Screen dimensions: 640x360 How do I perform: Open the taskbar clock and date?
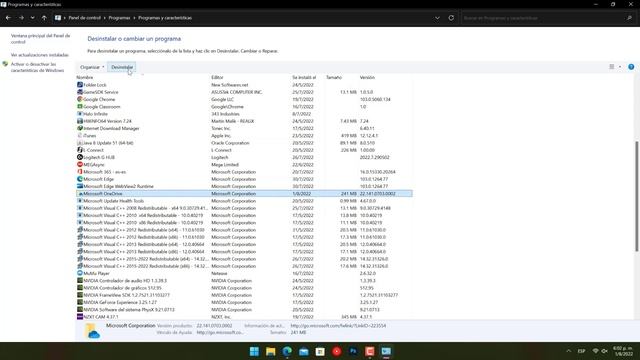click(x=624, y=351)
